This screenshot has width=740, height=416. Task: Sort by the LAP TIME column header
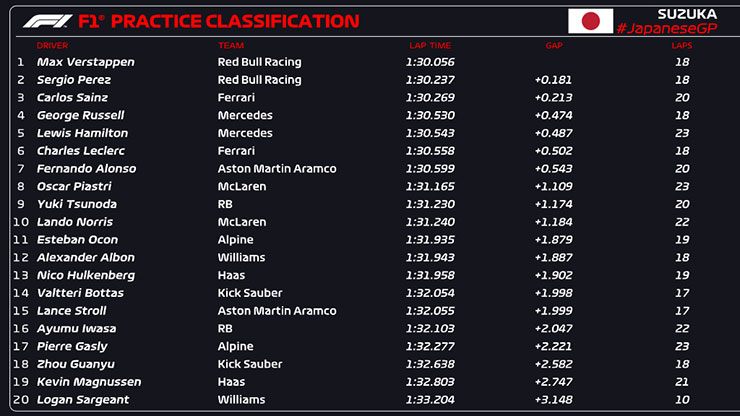(x=430, y=46)
